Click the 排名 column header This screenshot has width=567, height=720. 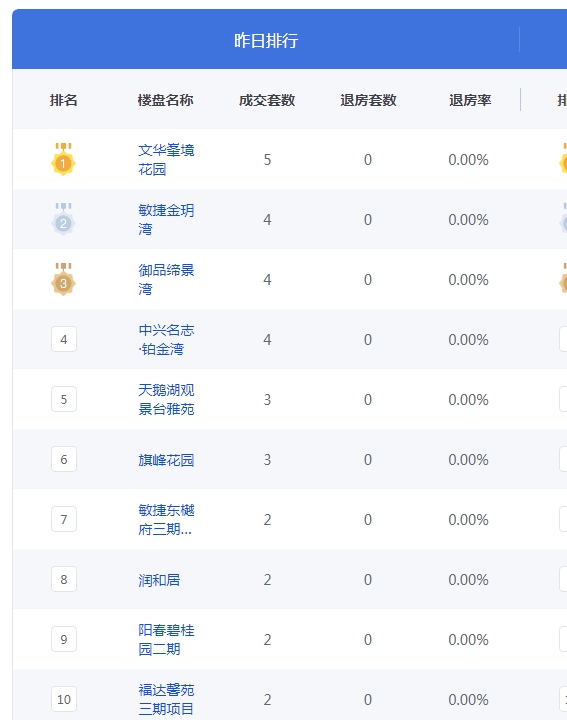pos(63,100)
